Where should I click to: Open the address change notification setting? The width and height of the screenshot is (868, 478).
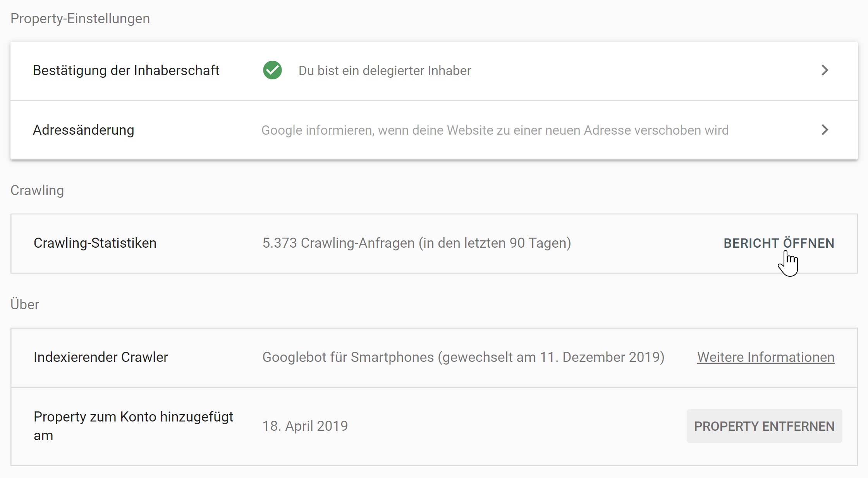tap(84, 130)
